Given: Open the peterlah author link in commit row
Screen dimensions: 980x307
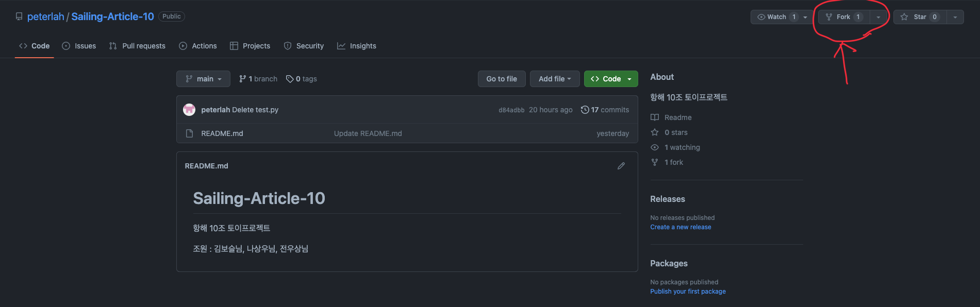Looking at the screenshot, I should point(215,110).
